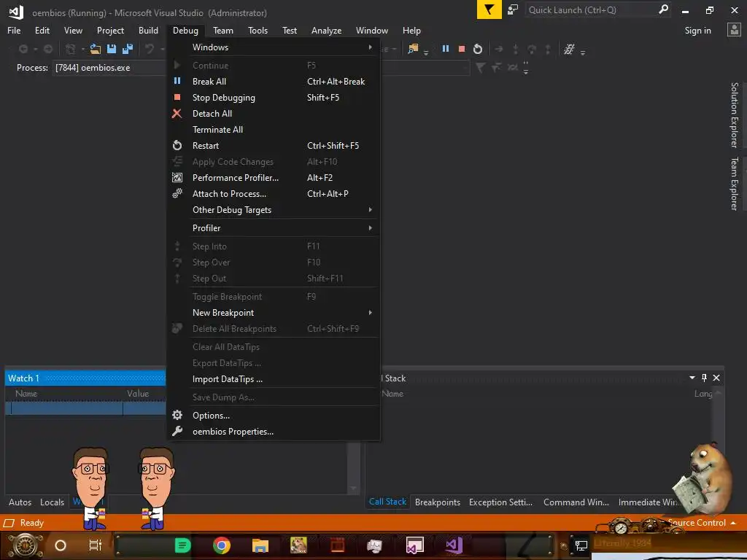
Task: Open the feedback icon beside Quick Launch
Action: 513,9
